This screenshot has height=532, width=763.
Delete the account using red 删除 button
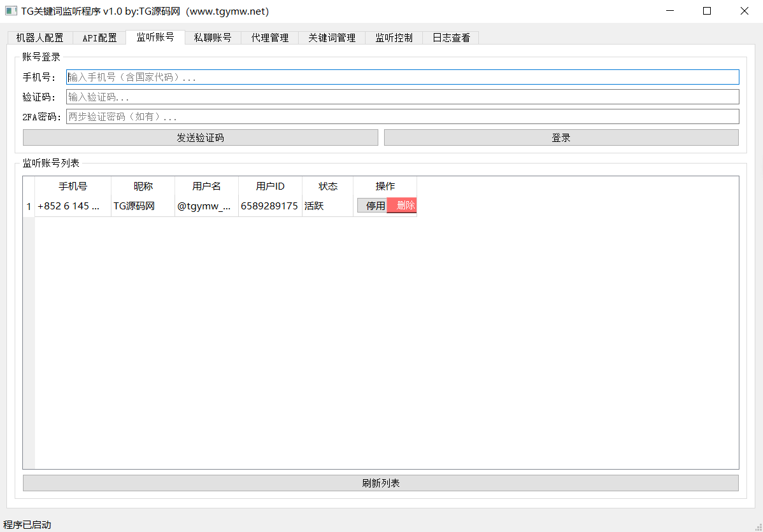(x=403, y=206)
